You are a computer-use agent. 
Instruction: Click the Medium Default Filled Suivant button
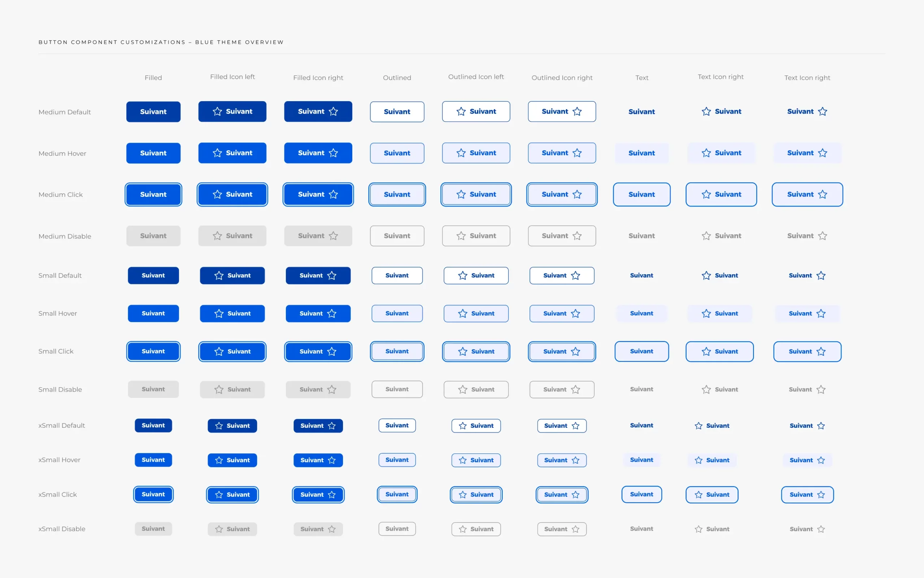[x=153, y=112]
